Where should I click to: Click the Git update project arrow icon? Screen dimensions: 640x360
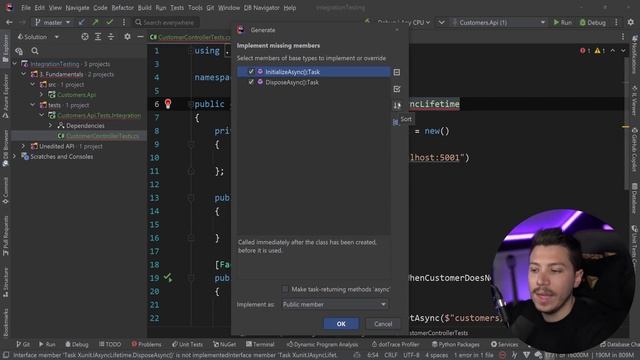coord(82,22)
